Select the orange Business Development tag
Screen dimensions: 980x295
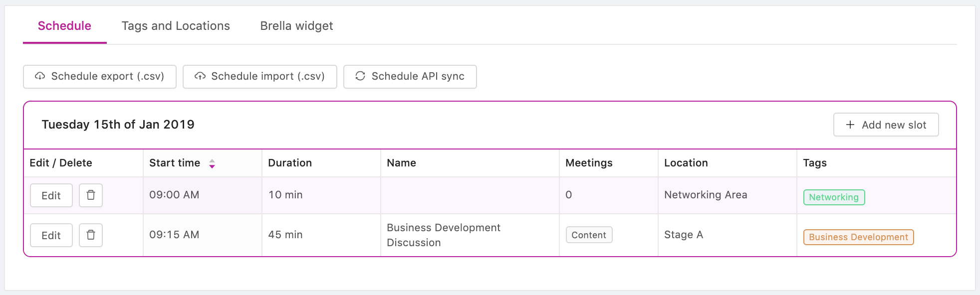point(858,237)
